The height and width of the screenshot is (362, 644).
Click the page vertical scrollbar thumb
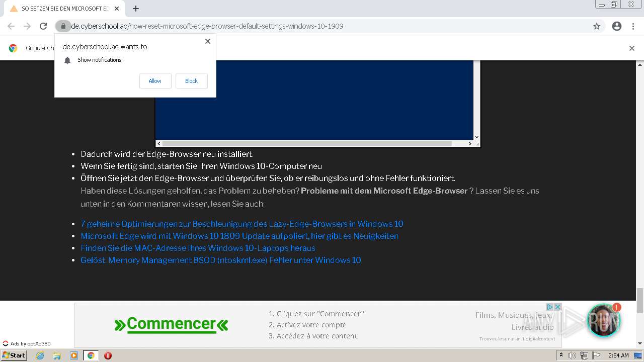pos(640,300)
